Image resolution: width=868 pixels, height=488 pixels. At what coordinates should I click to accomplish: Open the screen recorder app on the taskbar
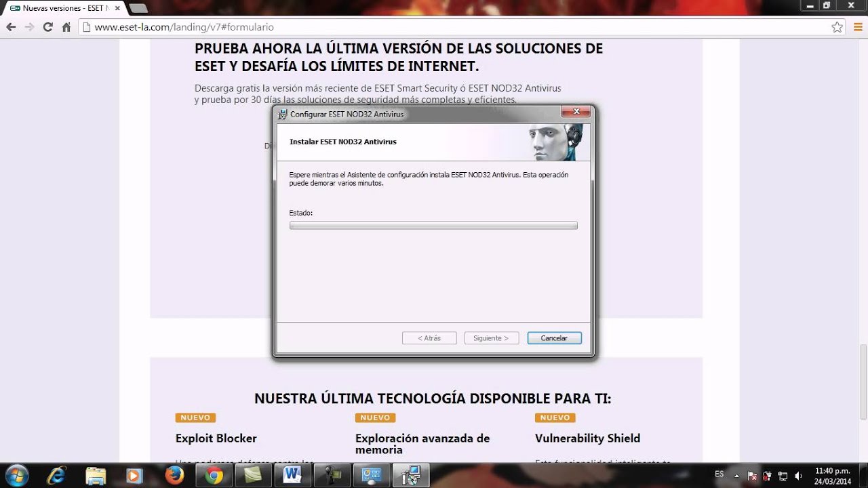[332, 476]
